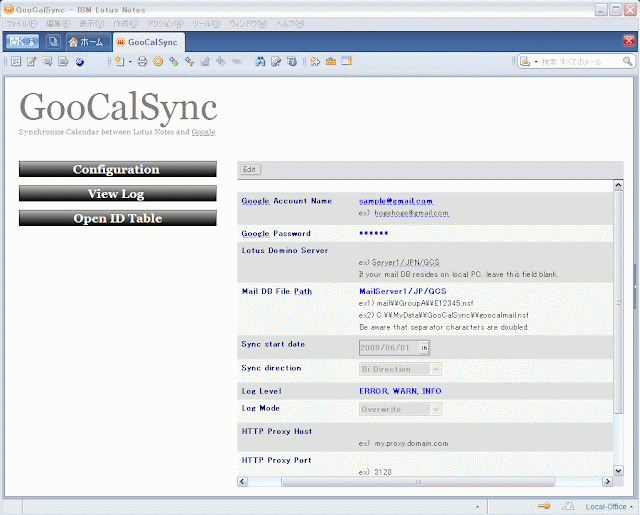640x515 pixels.
Task: Click the form's vertical scrollbar up arrow
Action: click(618, 185)
